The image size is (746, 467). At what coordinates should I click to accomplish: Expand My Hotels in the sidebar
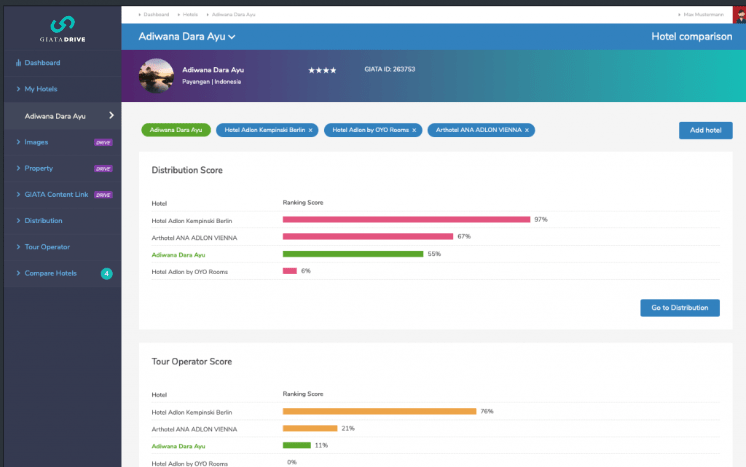coord(42,89)
